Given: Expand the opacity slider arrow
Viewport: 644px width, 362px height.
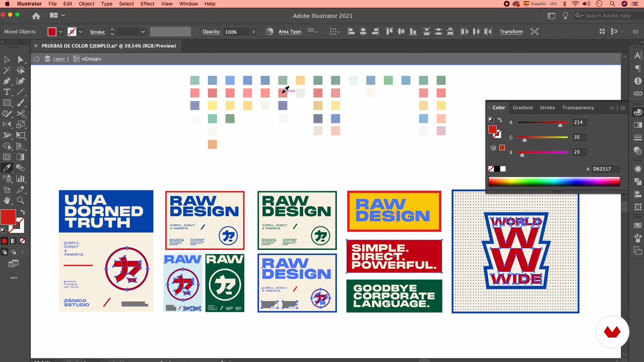Looking at the screenshot, I should pos(254,32).
